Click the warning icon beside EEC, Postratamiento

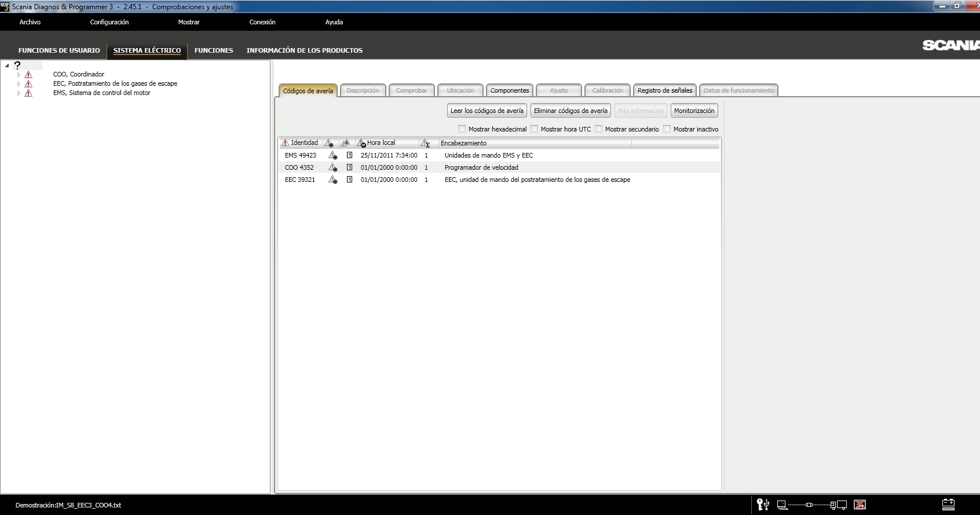pyautogui.click(x=28, y=84)
